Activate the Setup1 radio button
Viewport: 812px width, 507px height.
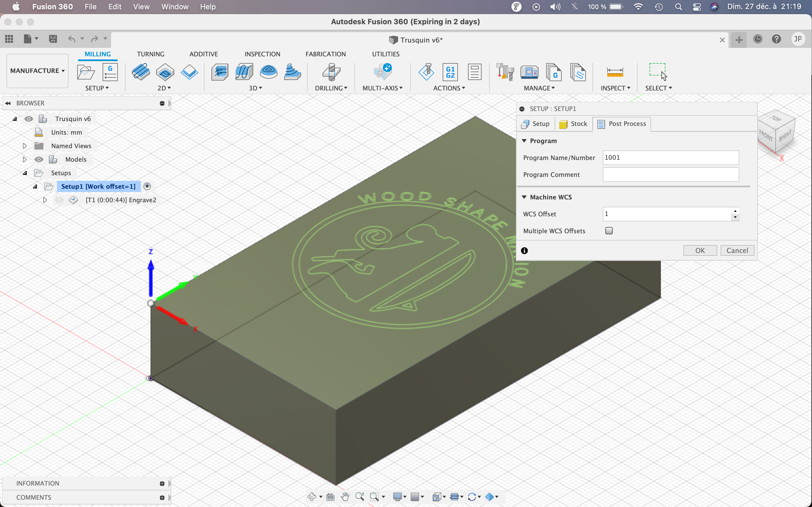(x=147, y=186)
